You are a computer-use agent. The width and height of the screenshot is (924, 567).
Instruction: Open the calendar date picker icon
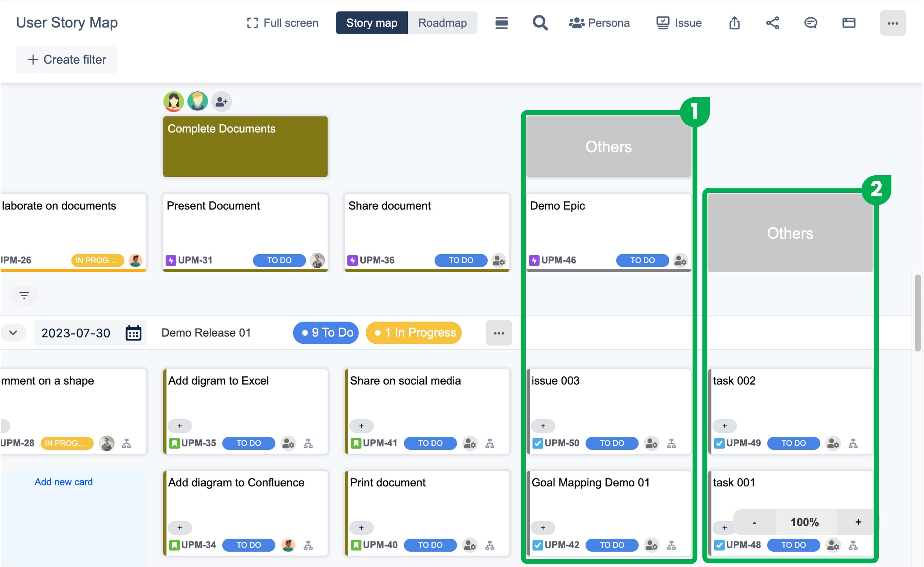click(134, 333)
